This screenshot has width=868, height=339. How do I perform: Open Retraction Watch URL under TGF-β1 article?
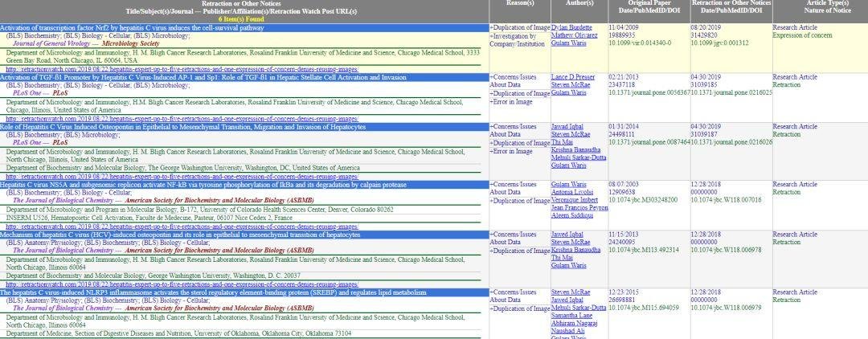tap(182, 118)
